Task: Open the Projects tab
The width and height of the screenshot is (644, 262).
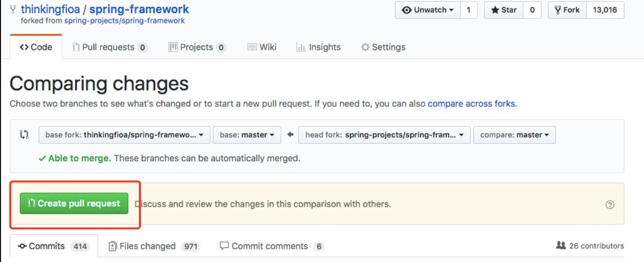Action: pos(197,47)
